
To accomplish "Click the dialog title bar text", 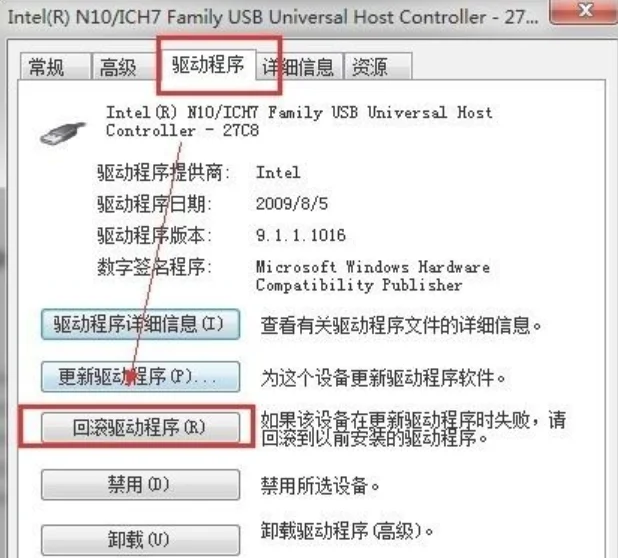I will click(273, 17).
